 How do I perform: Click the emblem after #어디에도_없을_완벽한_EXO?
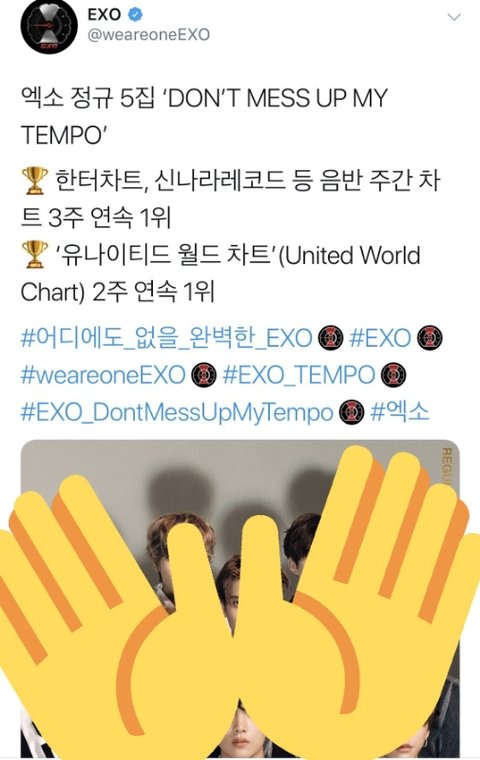pos(331,338)
